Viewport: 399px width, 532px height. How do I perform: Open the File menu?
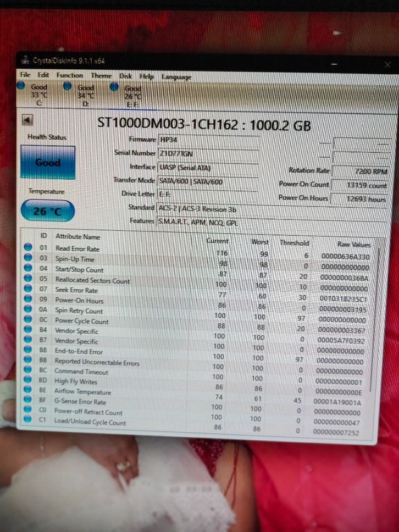(x=25, y=75)
